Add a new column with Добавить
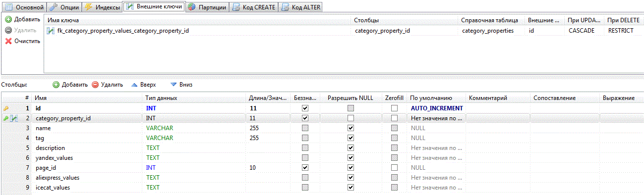644x195 pixels. coord(70,85)
